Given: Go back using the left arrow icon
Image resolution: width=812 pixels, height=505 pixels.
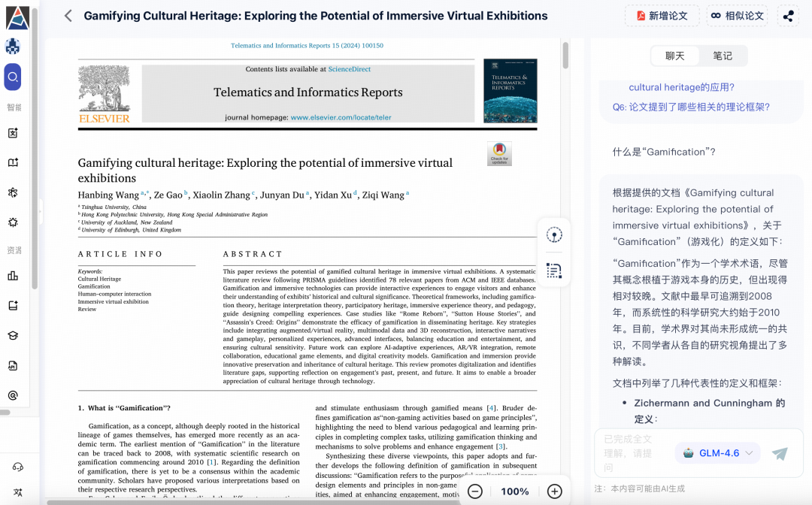Looking at the screenshot, I should (68, 16).
